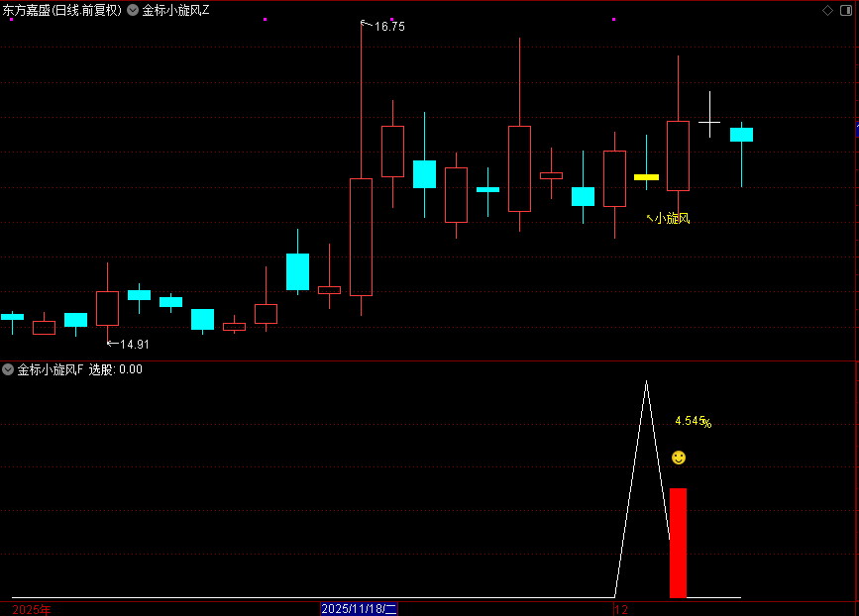This screenshot has height=616, width=859.
Task: Click the stock title 东方嘉盛(日线.前复权)
Action: [62, 10]
